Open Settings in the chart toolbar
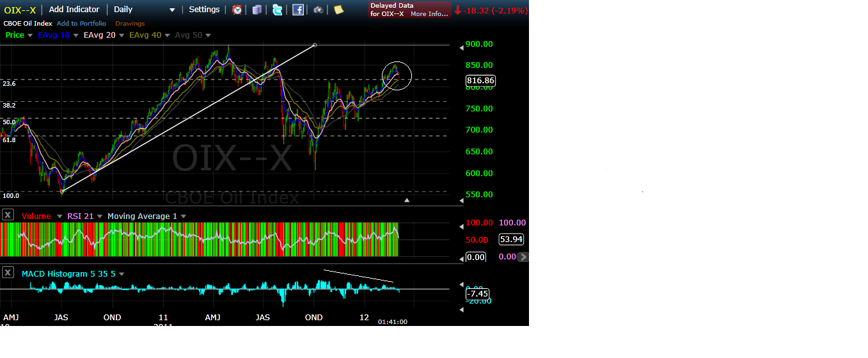The image size is (868, 358). click(x=204, y=10)
